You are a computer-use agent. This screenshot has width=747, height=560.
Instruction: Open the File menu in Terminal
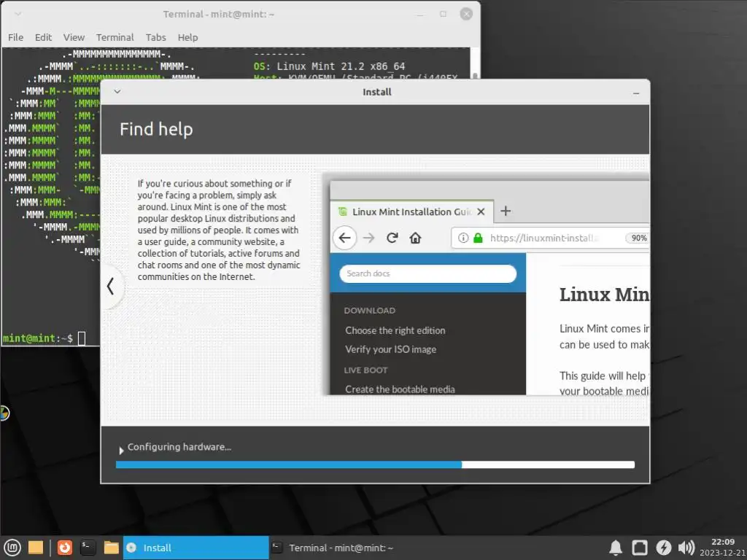click(16, 37)
